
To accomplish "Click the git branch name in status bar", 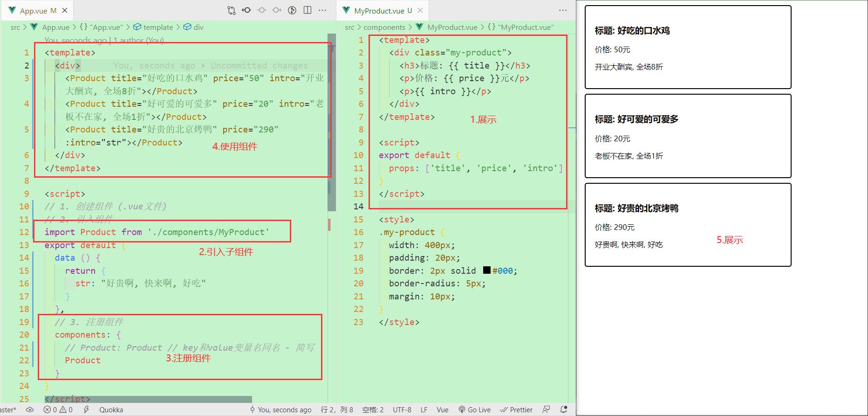I will click(x=8, y=409).
